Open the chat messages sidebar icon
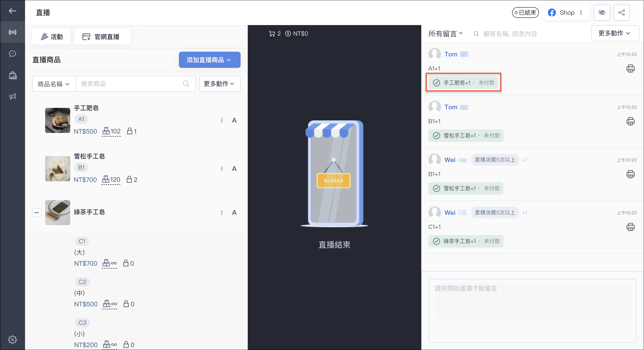The width and height of the screenshot is (644, 350). coord(13,53)
